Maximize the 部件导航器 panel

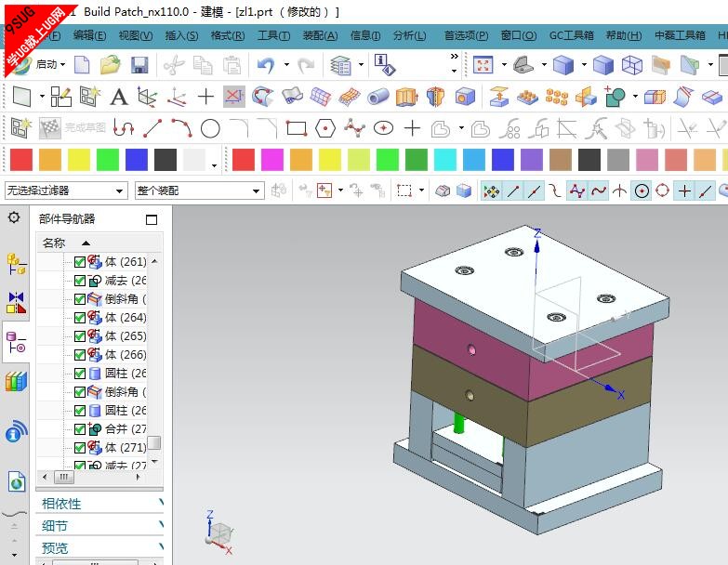point(152,219)
